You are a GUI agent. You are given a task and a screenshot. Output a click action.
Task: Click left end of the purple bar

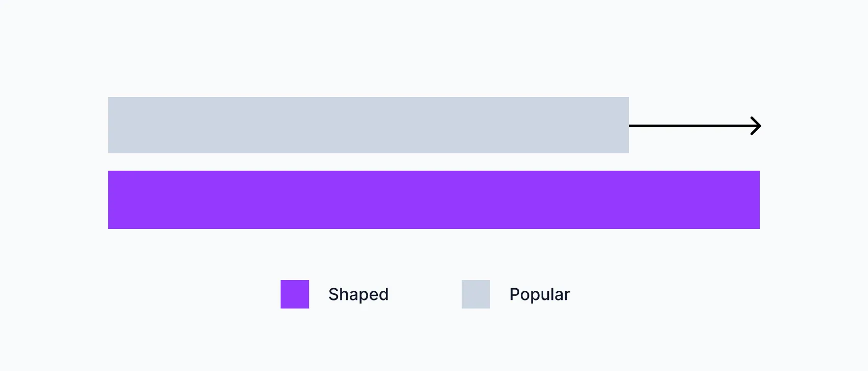pyautogui.click(x=113, y=200)
